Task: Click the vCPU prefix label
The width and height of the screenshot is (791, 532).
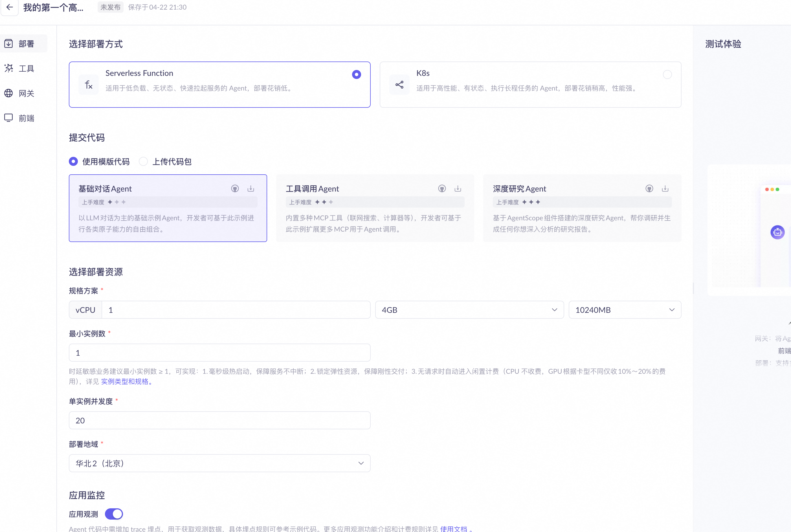Action: click(85, 310)
